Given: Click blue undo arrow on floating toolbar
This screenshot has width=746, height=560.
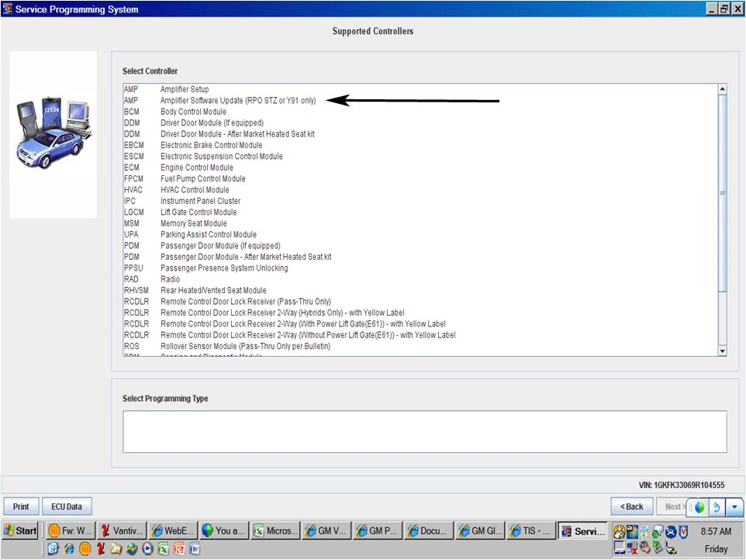Looking at the screenshot, I should (717, 507).
